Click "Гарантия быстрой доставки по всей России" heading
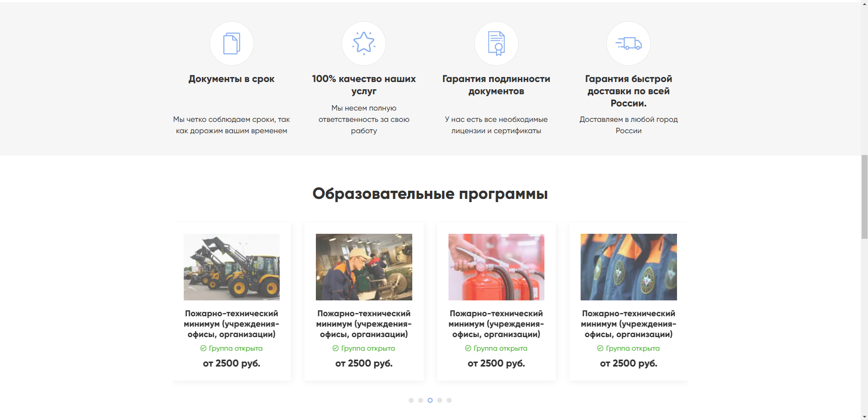Screen dimensions: 868x420 tap(629, 91)
